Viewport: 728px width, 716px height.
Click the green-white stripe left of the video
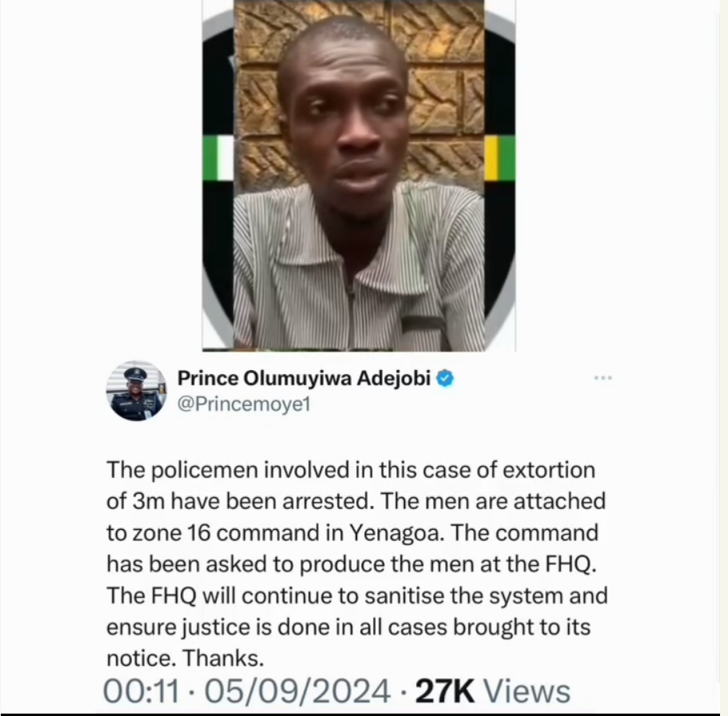(x=218, y=158)
